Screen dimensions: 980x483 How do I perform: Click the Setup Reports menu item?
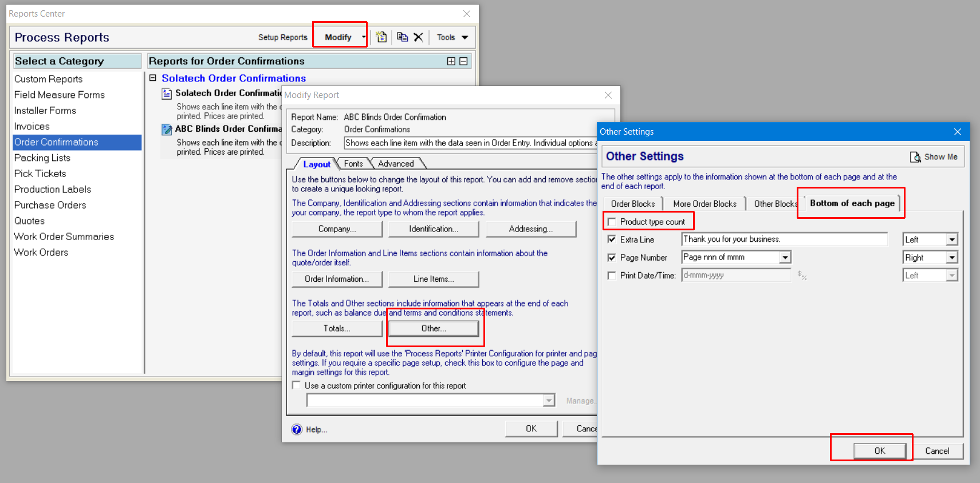pos(283,37)
